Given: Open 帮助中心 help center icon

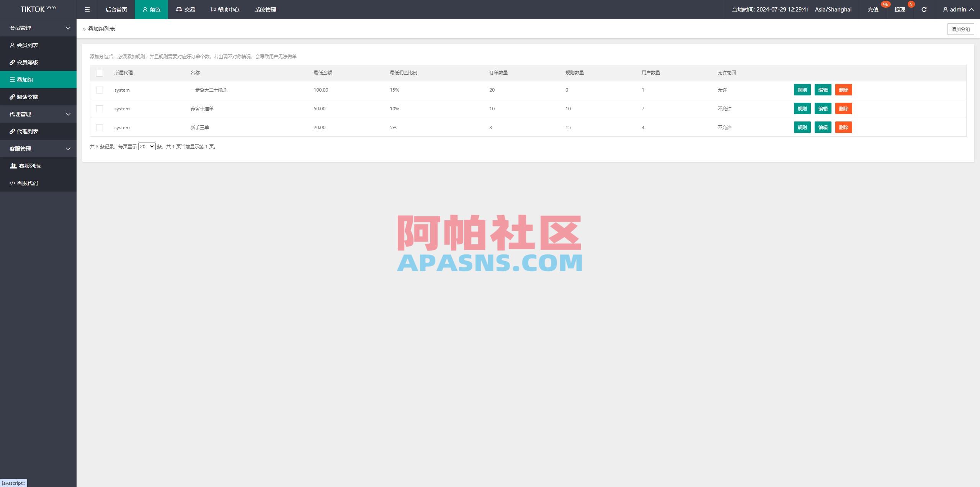Looking at the screenshot, I should (x=213, y=9).
